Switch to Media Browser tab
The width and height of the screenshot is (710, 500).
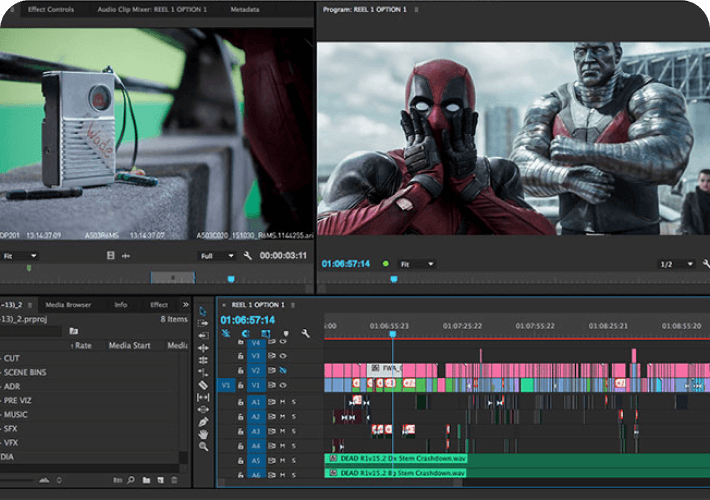pyautogui.click(x=68, y=305)
